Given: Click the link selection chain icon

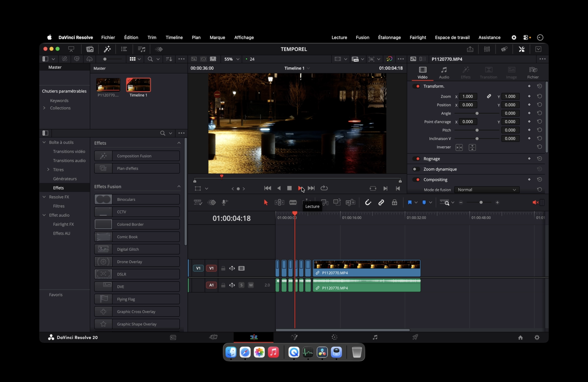Looking at the screenshot, I should (381, 203).
